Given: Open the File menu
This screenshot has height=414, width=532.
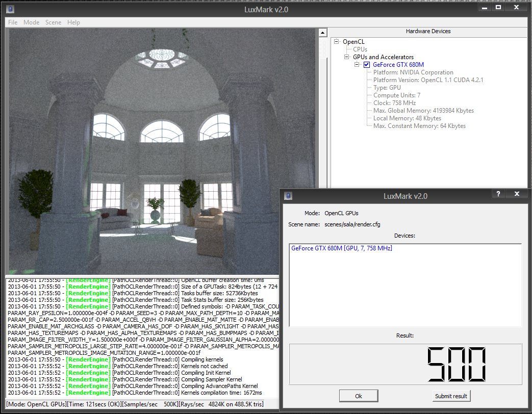Looking at the screenshot, I should (13, 22).
